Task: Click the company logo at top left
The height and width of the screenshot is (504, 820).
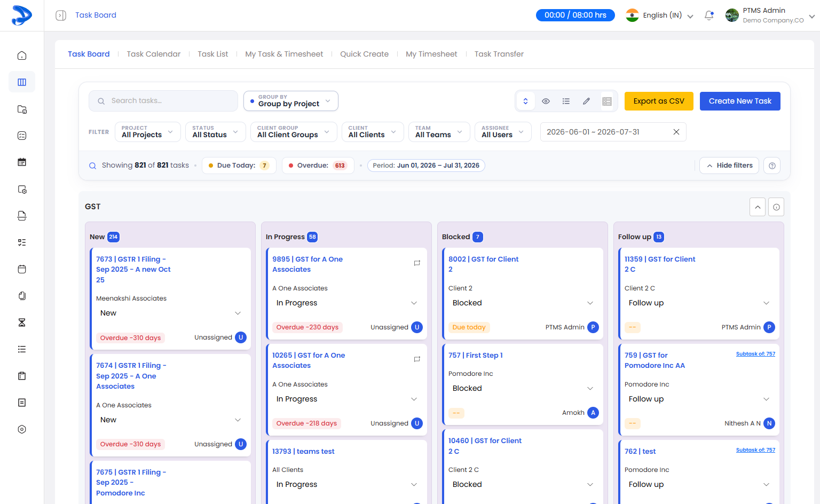Action: click(x=22, y=15)
